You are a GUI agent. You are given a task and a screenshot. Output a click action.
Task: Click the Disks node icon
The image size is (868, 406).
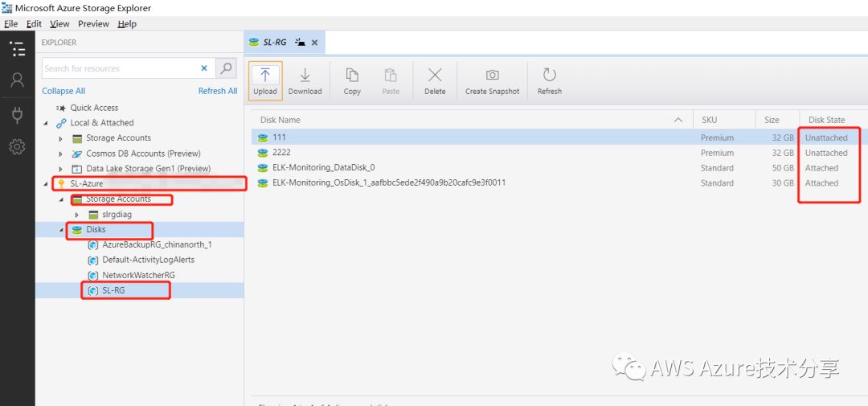click(77, 229)
